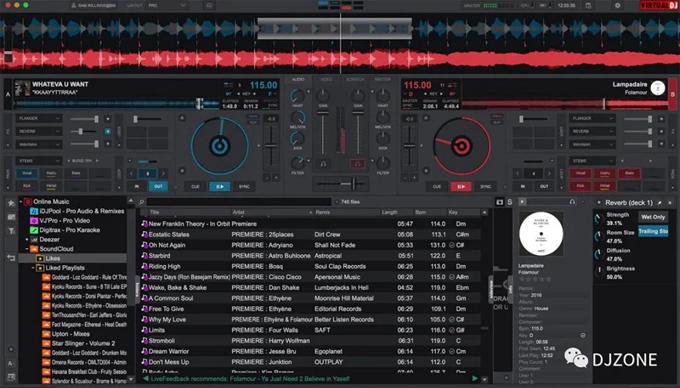Click the right deck CUE button
This screenshot has width=680, height=388.
tap(437, 186)
